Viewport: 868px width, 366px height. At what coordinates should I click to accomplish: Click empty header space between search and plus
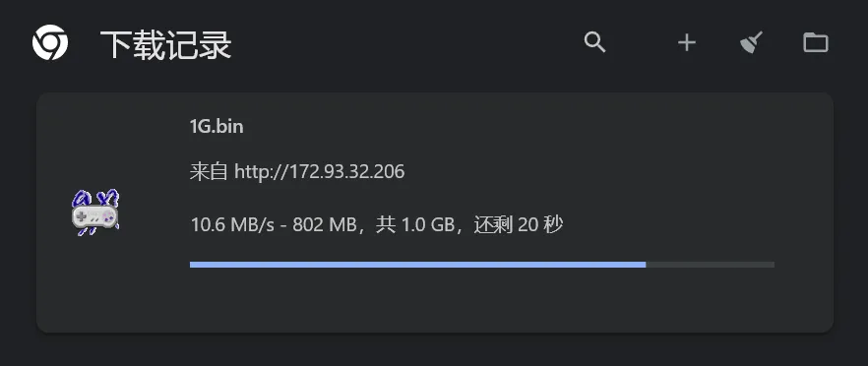coord(642,42)
